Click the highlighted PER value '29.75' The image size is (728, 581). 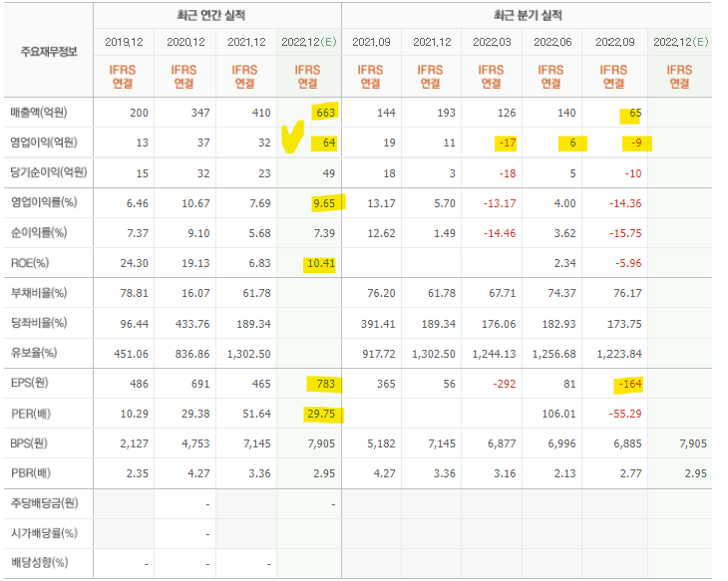(x=321, y=414)
